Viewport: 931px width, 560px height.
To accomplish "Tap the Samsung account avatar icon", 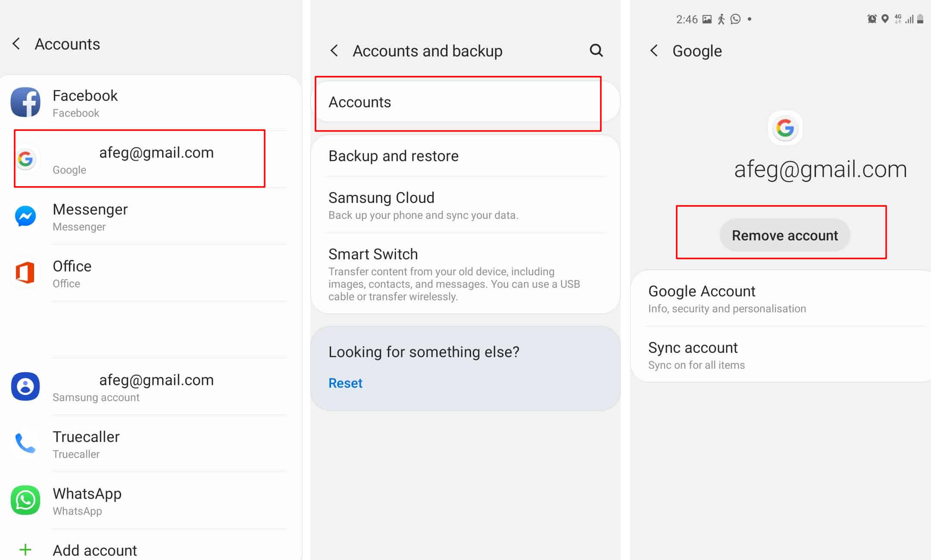I will click(25, 386).
